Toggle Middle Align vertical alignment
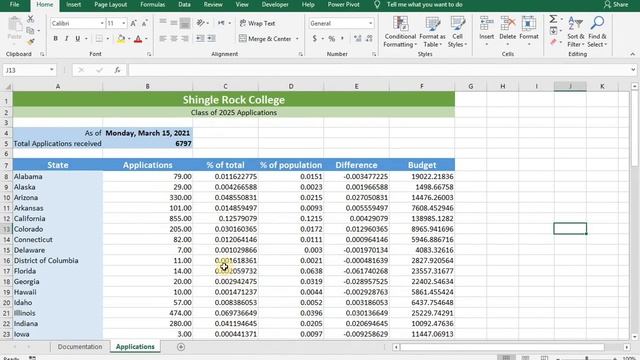 [x=174, y=23]
